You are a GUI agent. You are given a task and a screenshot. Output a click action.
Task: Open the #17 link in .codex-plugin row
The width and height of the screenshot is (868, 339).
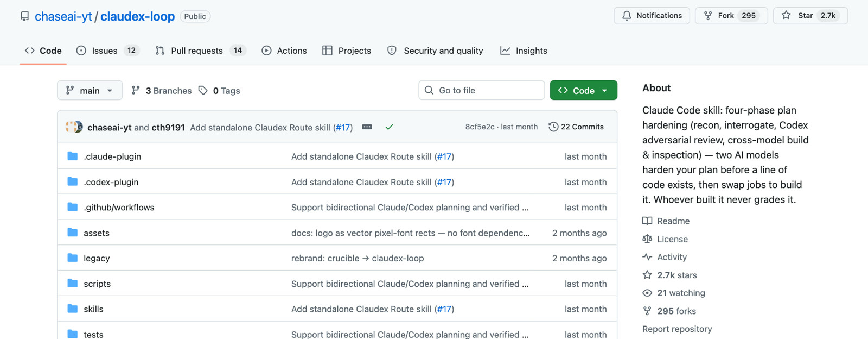(444, 182)
